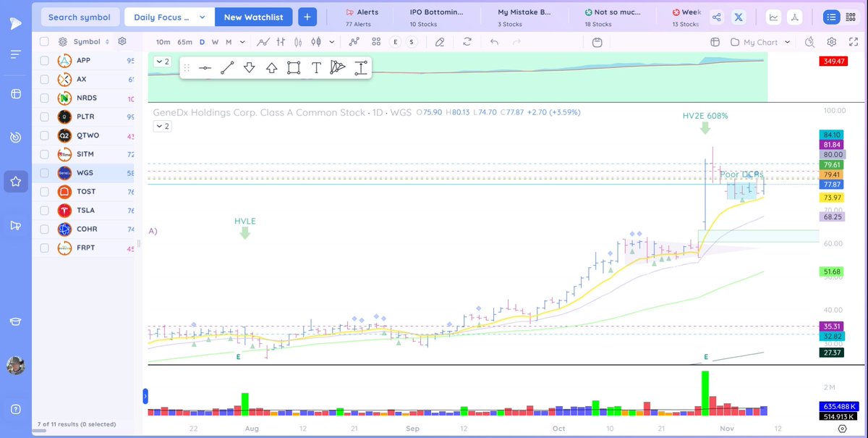Click the plus add button
This screenshot has height=438, width=868.
click(x=307, y=17)
